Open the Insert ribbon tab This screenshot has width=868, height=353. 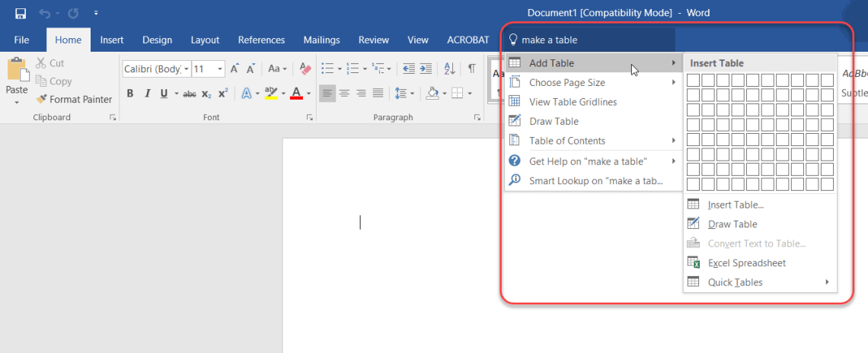pos(112,40)
